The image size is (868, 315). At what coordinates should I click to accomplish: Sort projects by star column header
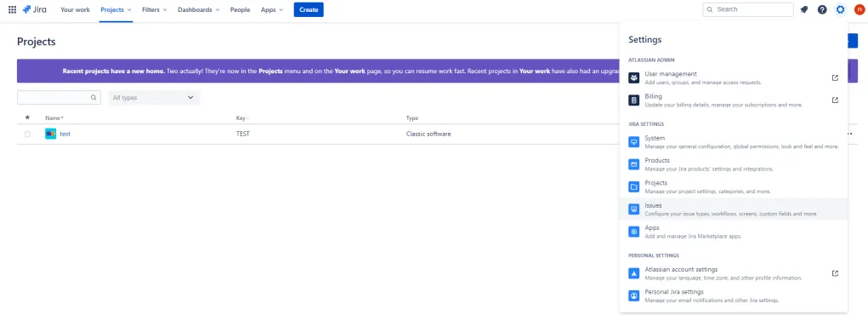(x=27, y=117)
